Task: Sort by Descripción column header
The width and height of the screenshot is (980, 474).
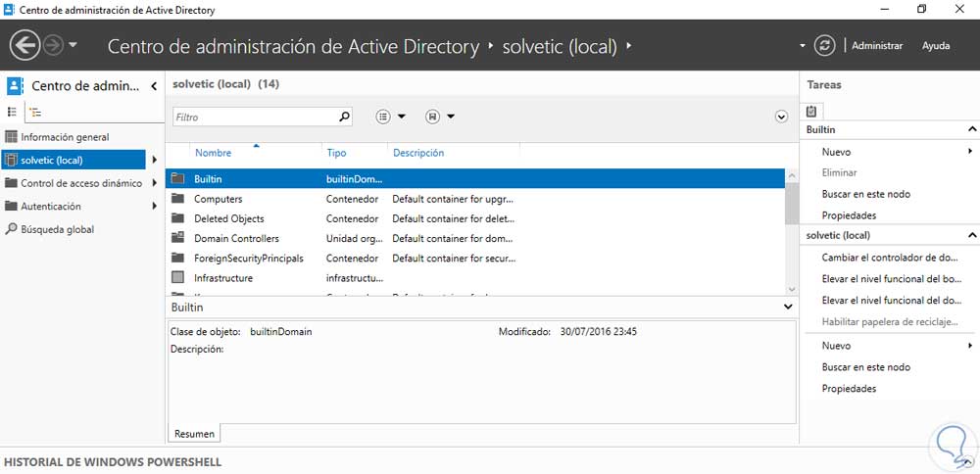Action: (x=418, y=153)
